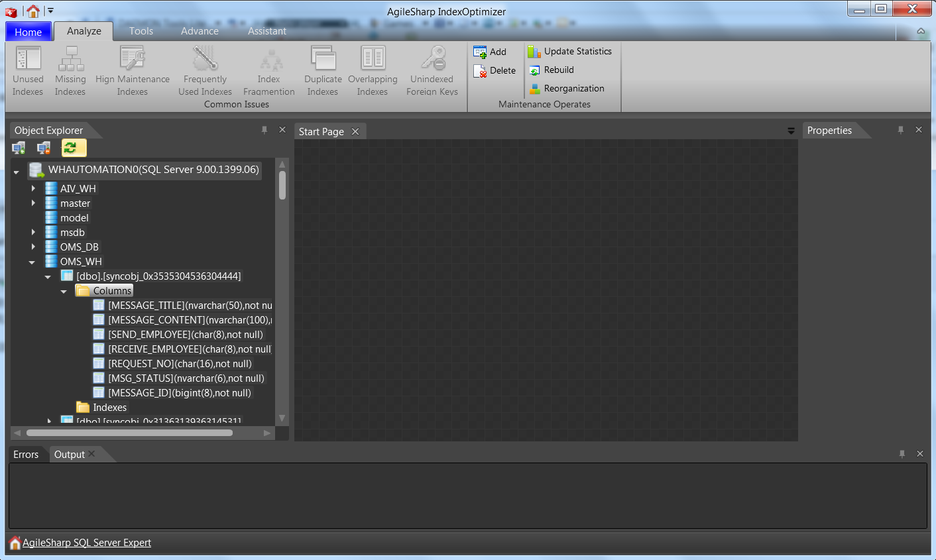Select the Properties panel tab

pos(829,131)
